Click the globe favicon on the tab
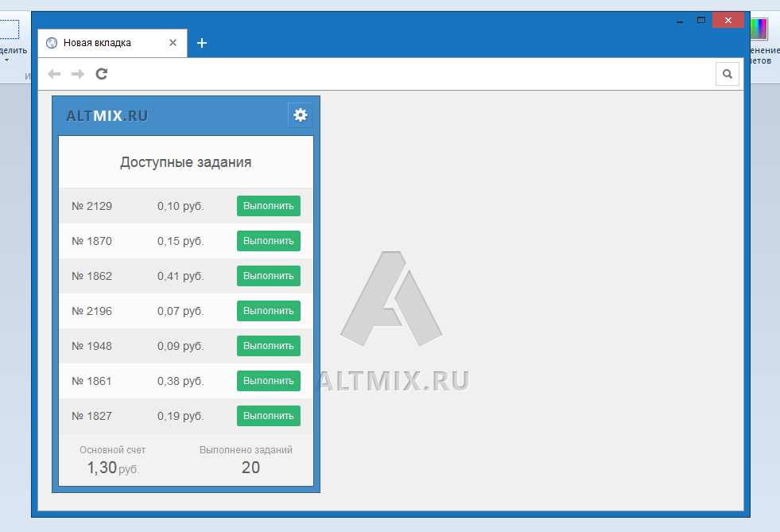 point(52,43)
